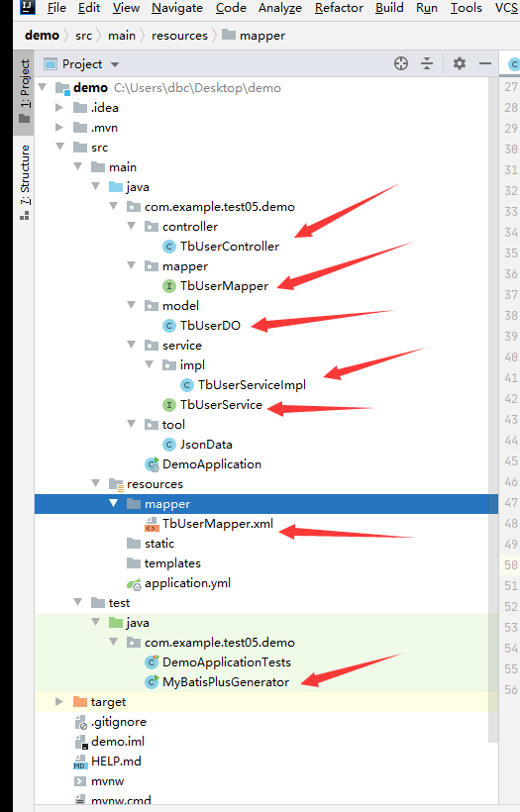
Task: Click the resources breadcrumb in navigation bar
Action: coord(179,36)
